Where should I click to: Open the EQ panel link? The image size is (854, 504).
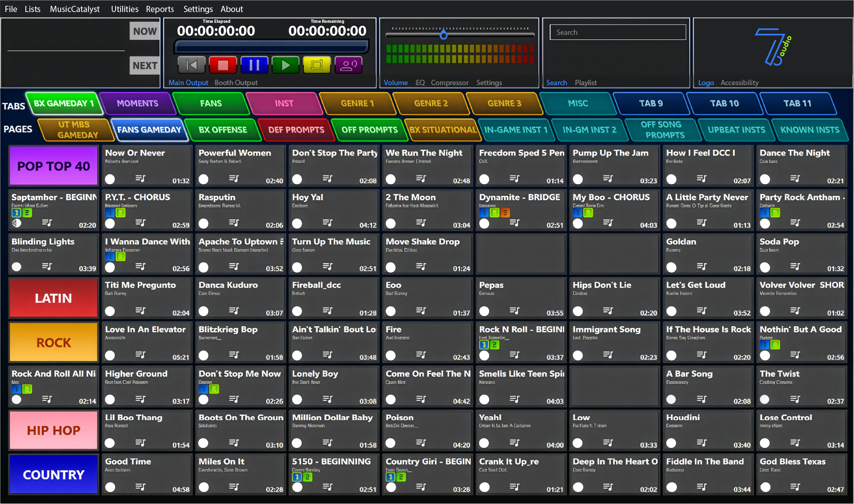[x=420, y=83]
